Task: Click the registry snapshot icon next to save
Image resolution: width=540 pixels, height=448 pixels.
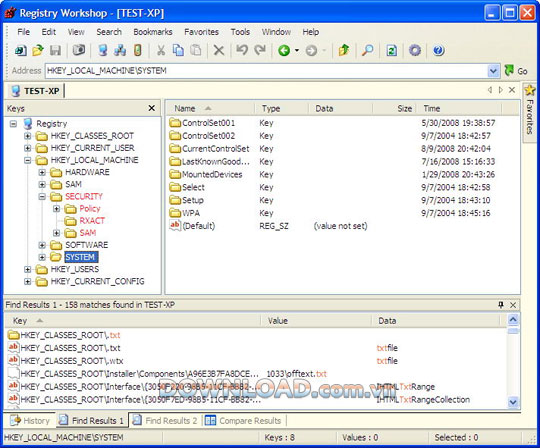Action: 79,51
